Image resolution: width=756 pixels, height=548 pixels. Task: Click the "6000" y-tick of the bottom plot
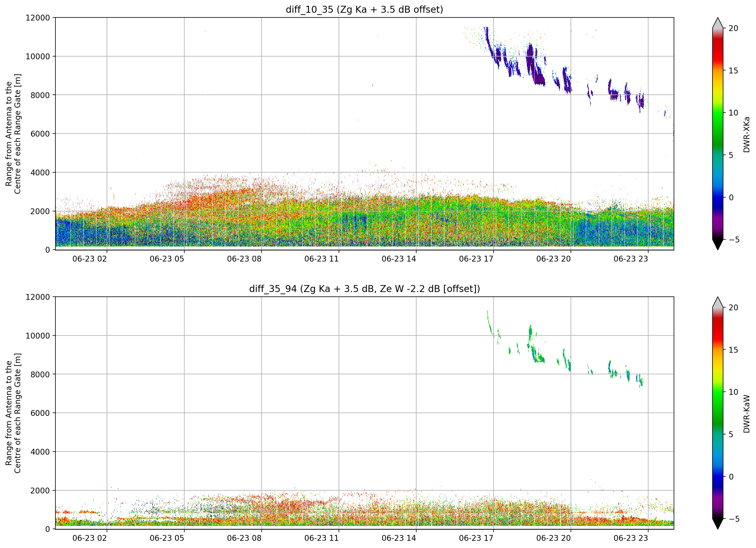(40, 413)
